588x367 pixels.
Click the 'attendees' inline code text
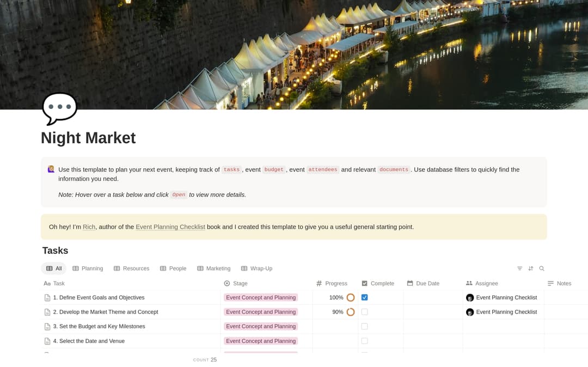tap(322, 169)
